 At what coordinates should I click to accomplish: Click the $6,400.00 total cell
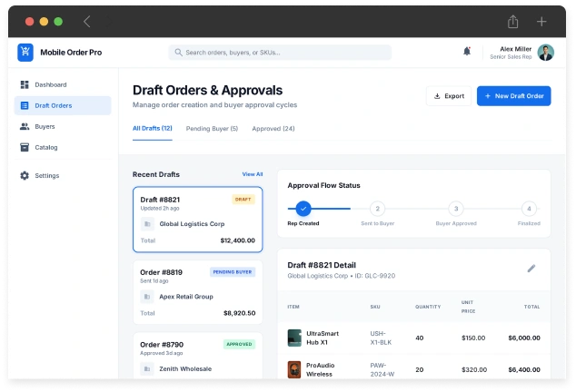point(524,370)
